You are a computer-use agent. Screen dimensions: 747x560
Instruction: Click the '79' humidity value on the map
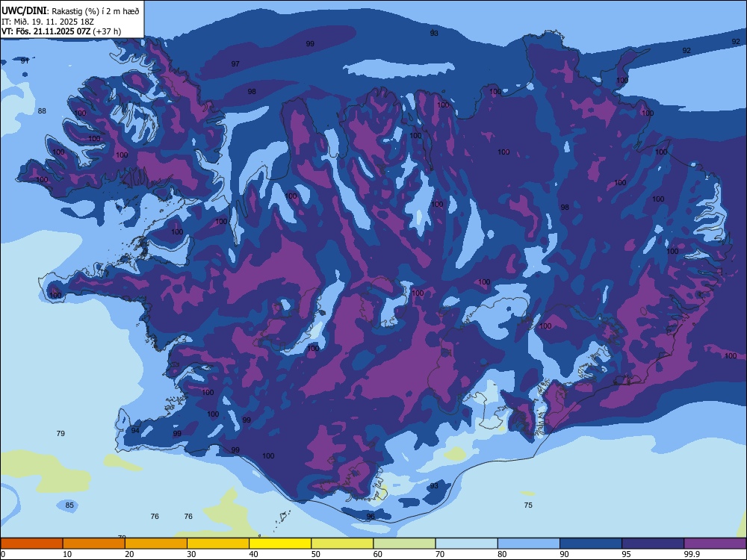(x=61, y=433)
